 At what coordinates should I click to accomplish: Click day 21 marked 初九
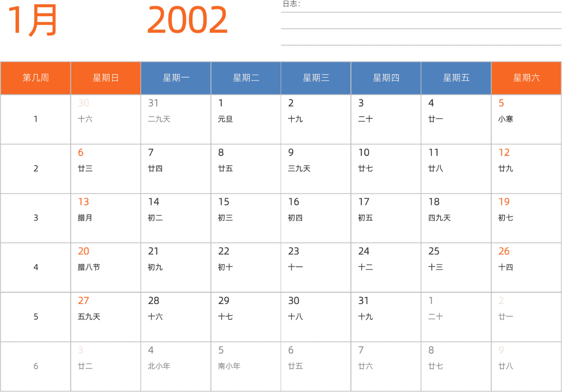coord(176,268)
